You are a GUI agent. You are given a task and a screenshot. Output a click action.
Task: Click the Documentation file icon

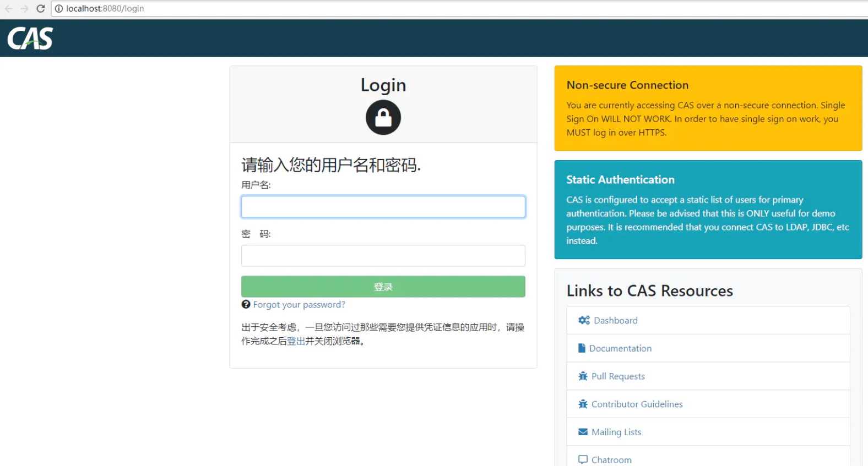click(x=582, y=348)
